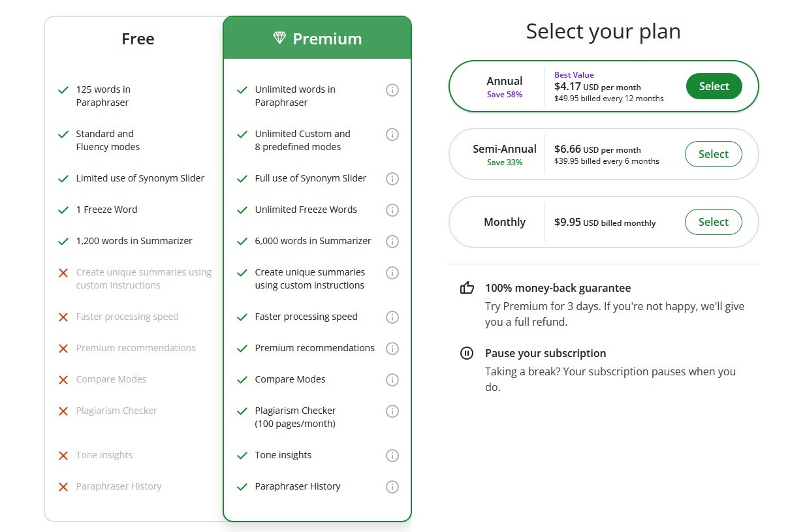The height and width of the screenshot is (532, 805).
Task: Click the Monthly plan card label
Action: coord(504,223)
